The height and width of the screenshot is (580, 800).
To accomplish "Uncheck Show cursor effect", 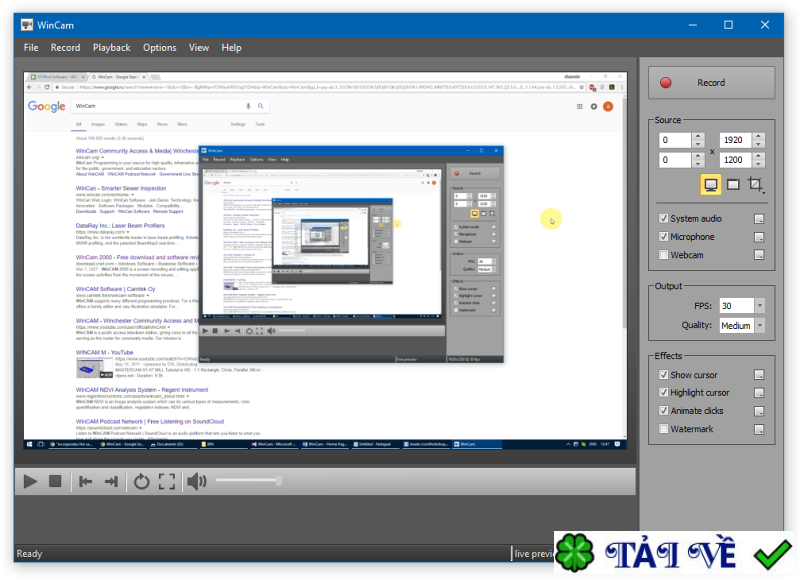I will click(x=663, y=375).
